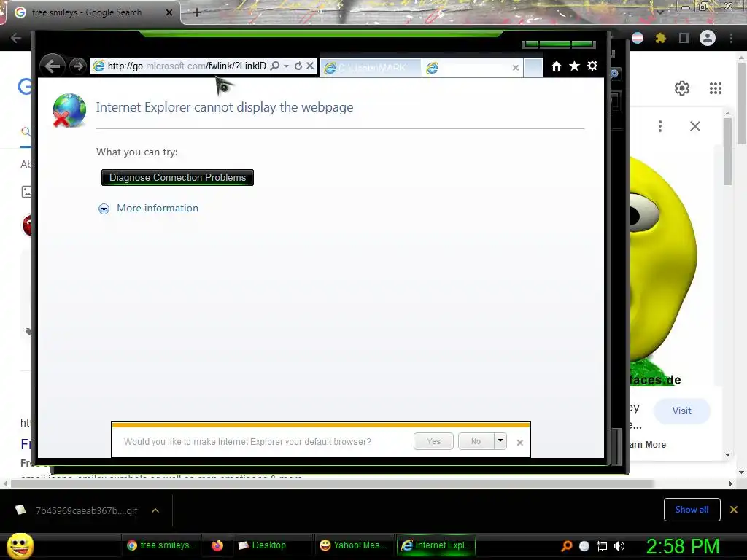This screenshot has width=747, height=560.
Task: Switch to Yahoo! Messenger taskbar item
Action: (x=354, y=545)
